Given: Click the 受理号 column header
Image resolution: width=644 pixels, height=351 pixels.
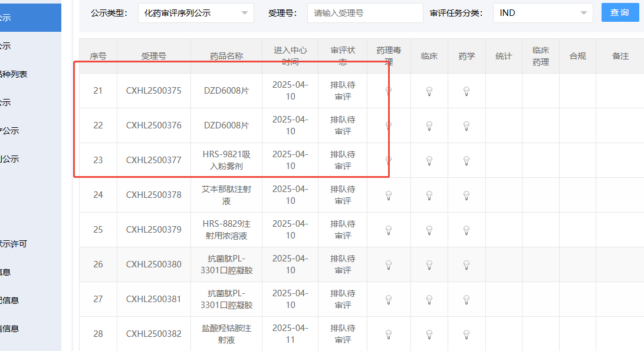Looking at the screenshot, I should [153, 56].
